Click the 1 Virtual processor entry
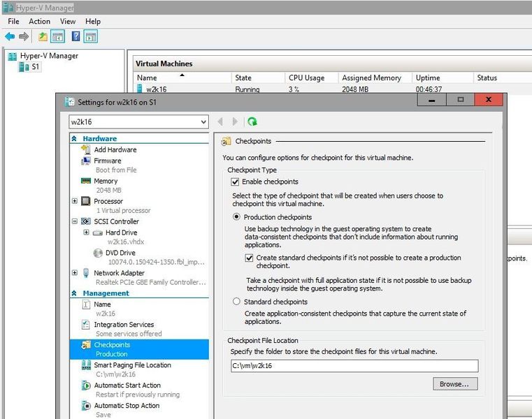The width and height of the screenshot is (532, 419). [123, 210]
